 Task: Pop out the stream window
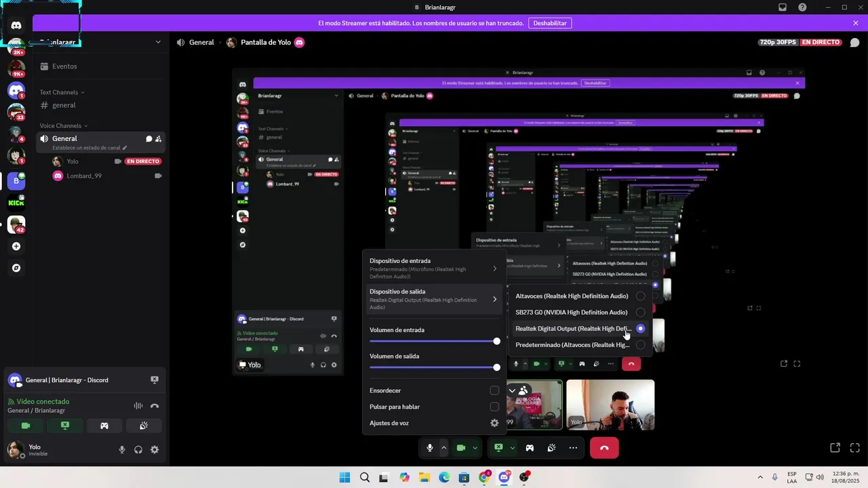click(x=835, y=448)
